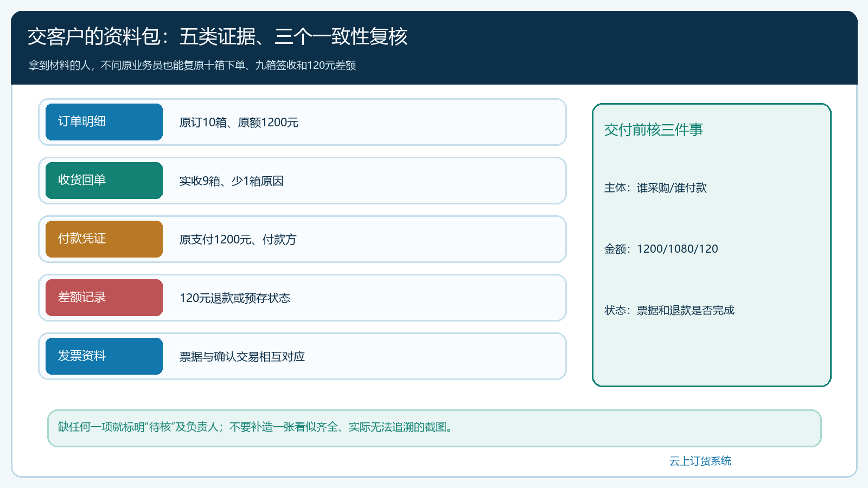Select text 实收9箱、少1箱原因
The width and height of the screenshot is (868, 488).
[232, 181]
